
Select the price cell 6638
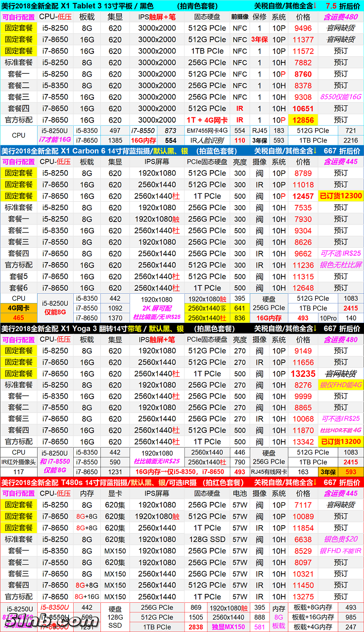(x=303, y=540)
